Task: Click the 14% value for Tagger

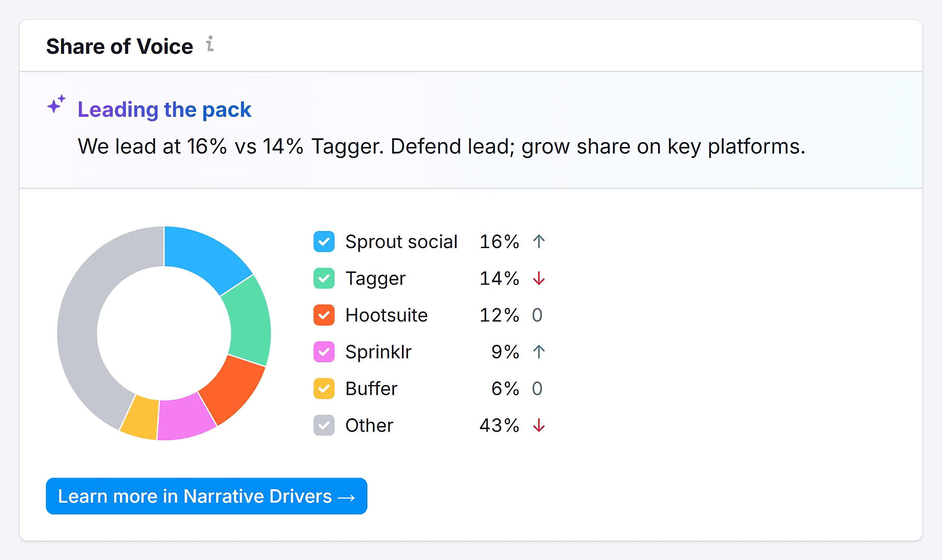Action: point(499,278)
